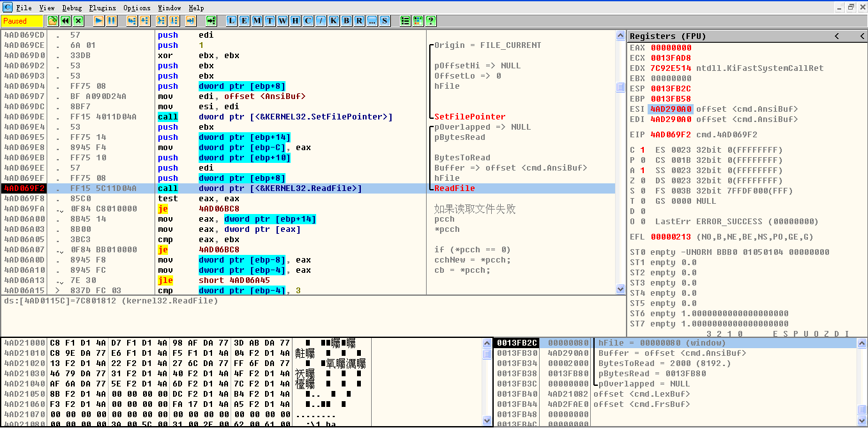
Task: Show the Memory map (M icon)
Action: point(257,20)
